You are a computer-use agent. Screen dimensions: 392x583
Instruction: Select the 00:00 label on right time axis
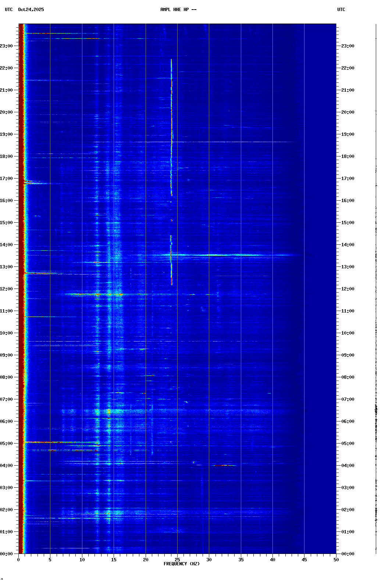(x=348, y=554)
